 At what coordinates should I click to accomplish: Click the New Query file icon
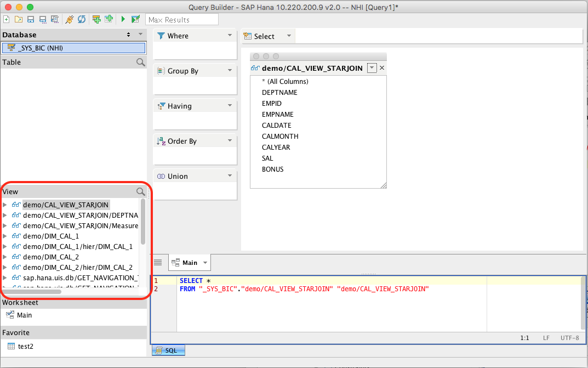tap(7, 19)
